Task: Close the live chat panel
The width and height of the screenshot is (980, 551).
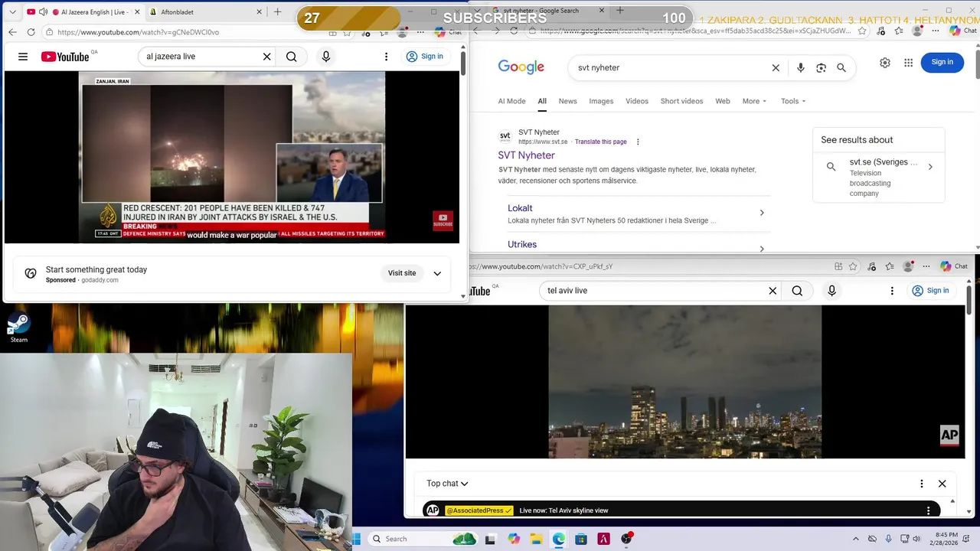Action: [x=942, y=484]
